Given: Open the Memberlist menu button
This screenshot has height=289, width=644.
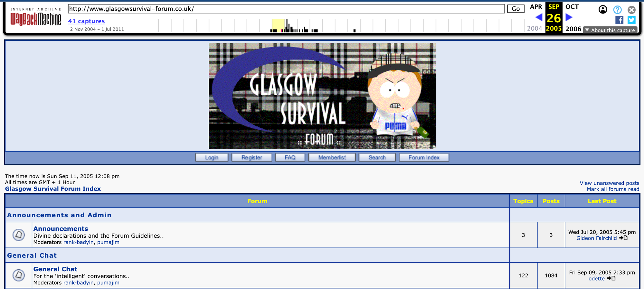Looking at the screenshot, I should point(332,157).
